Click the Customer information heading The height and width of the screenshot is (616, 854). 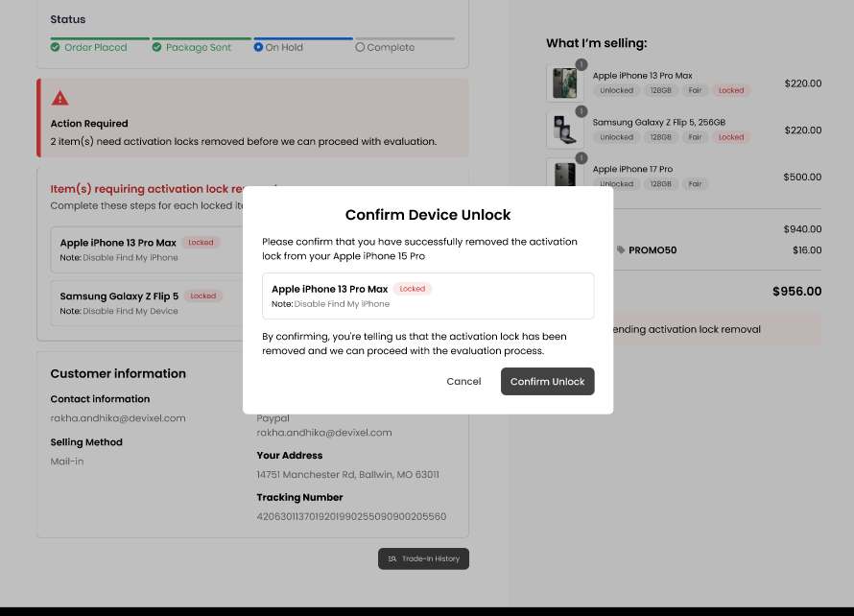[x=118, y=373]
